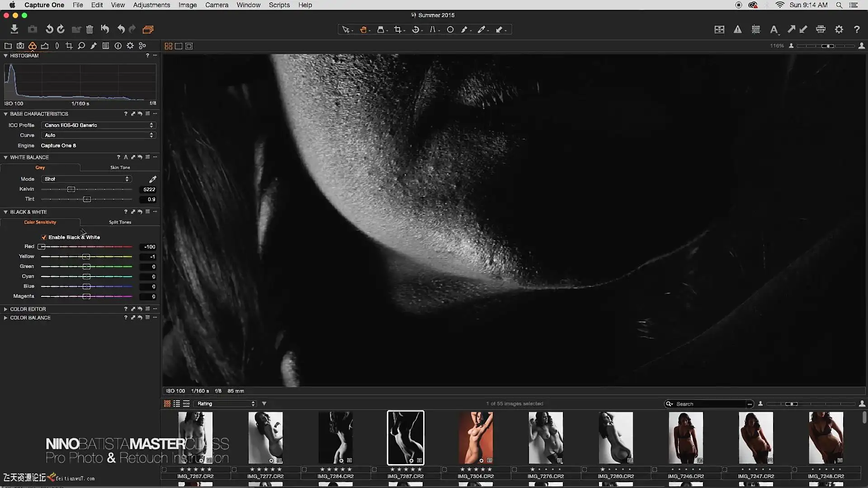Tick checkbox under IMG_7277.CR2 thumbnail
The width and height of the screenshot is (868, 488).
coord(234,469)
